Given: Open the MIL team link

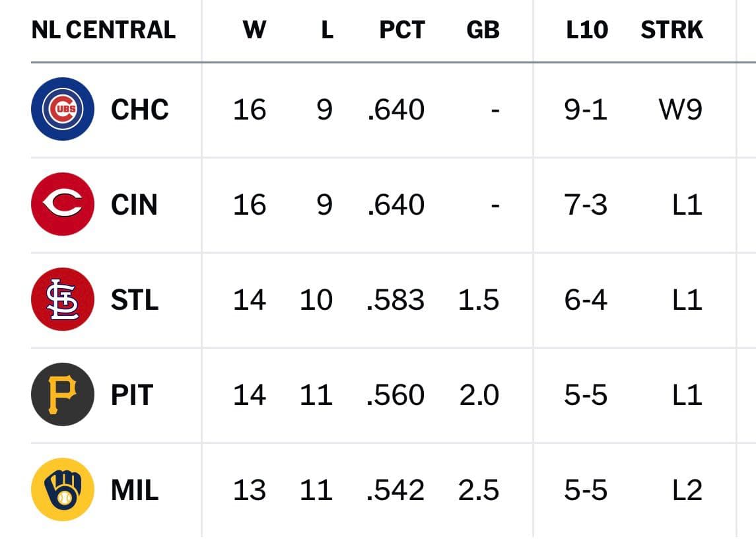Looking at the screenshot, I should pos(135,490).
